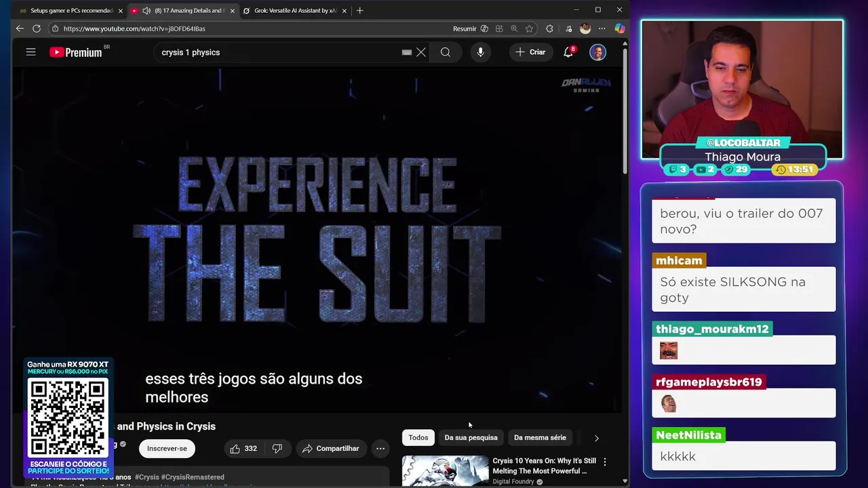Open the YouTube hamburger guide menu
868x488 pixels.
[31, 52]
